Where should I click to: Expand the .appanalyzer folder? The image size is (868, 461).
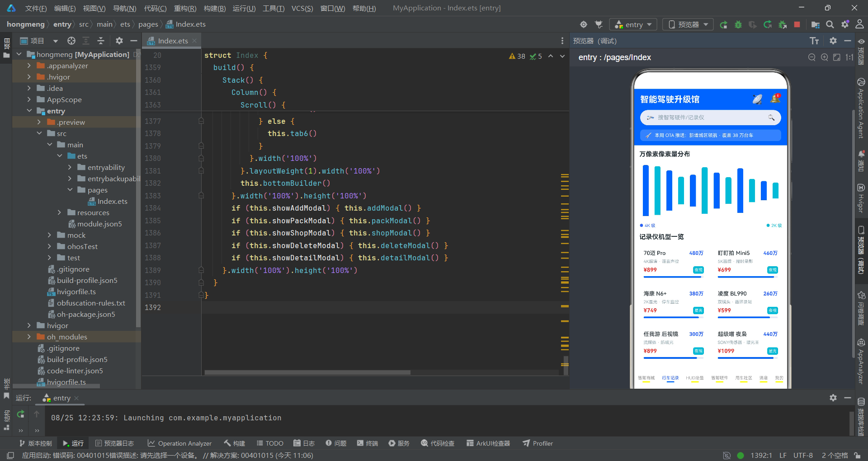tap(29, 66)
